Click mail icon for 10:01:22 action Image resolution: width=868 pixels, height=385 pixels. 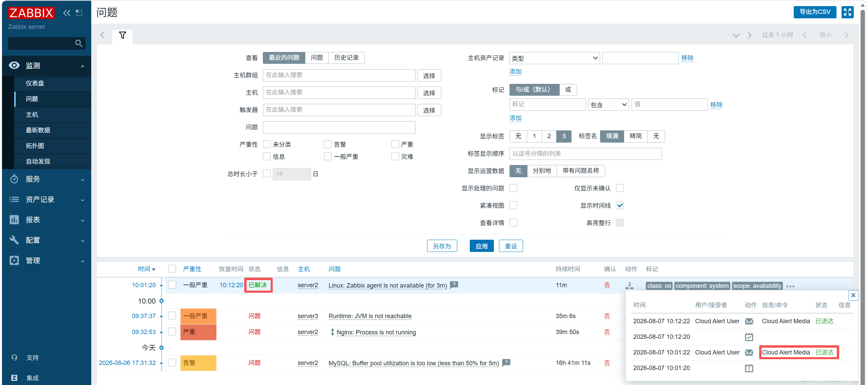(749, 352)
